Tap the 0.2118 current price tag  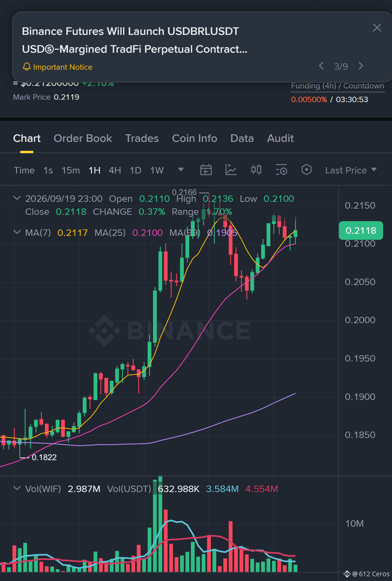pyautogui.click(x=361, y=231)
